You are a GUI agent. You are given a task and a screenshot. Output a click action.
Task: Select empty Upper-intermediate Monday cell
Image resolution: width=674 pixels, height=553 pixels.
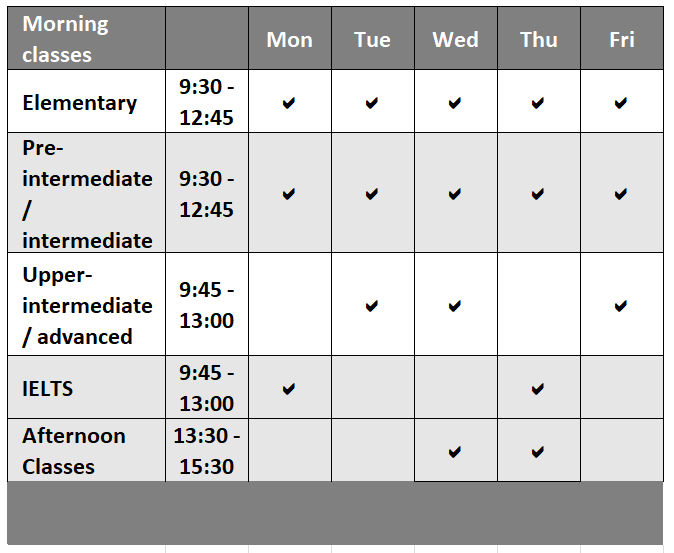pos(290,305)
